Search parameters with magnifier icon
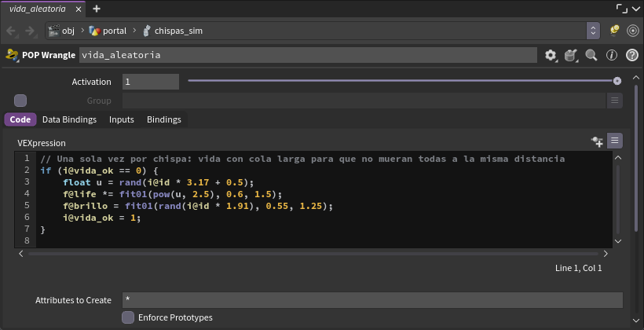The height and width of the screenshot is (330, 644). tap(591, 55)
